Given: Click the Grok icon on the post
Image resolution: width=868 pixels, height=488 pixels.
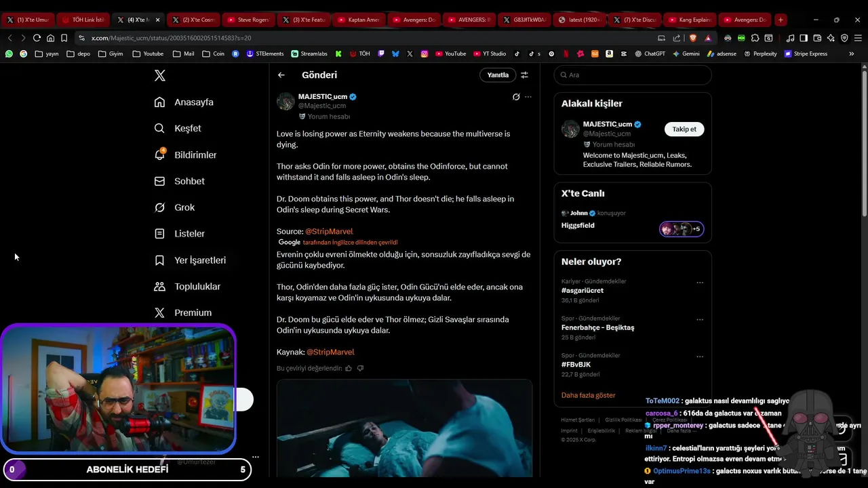Looking at the screenshot, I should (x=516, y=97).
